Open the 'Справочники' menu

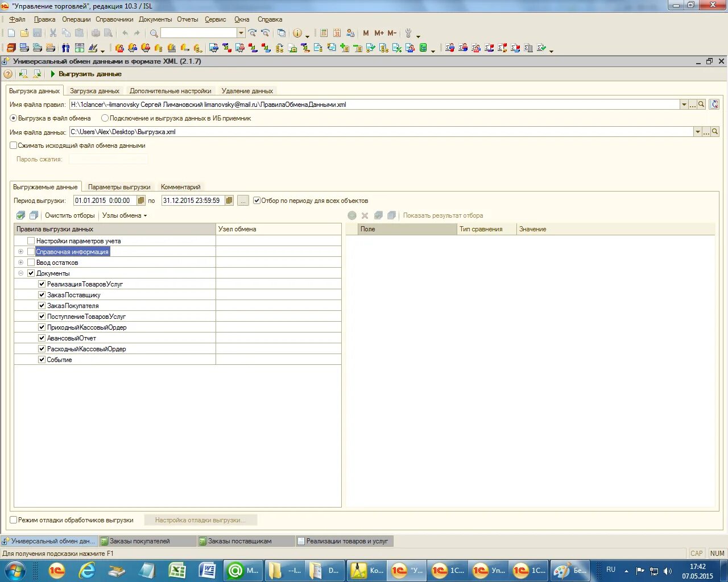pyautogui.click(x=114, y=19)
